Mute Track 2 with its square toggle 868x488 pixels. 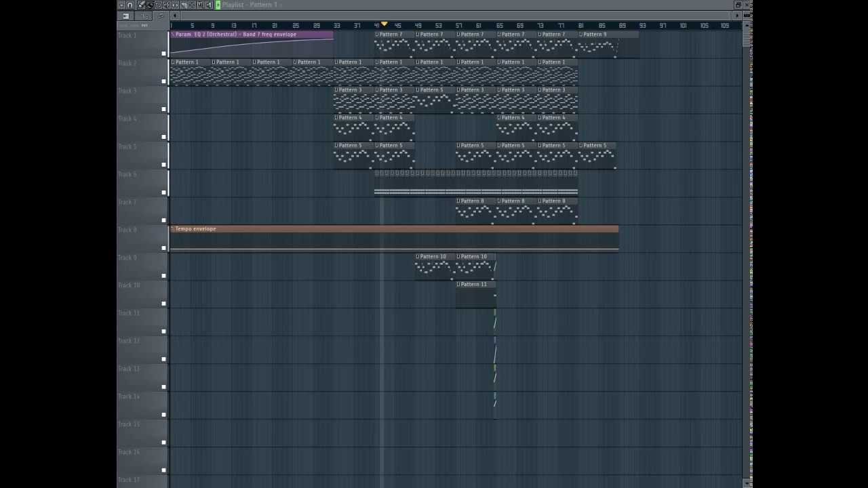[163, 81]
